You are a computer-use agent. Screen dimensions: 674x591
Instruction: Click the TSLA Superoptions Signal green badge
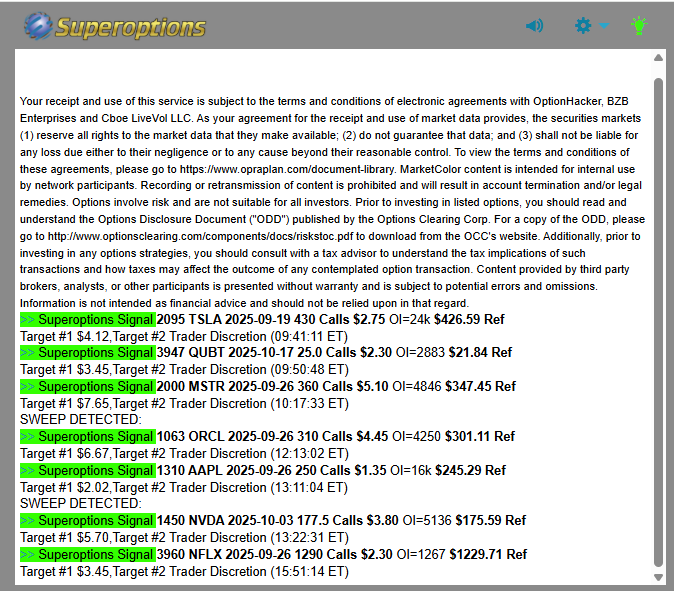(87, 319)
